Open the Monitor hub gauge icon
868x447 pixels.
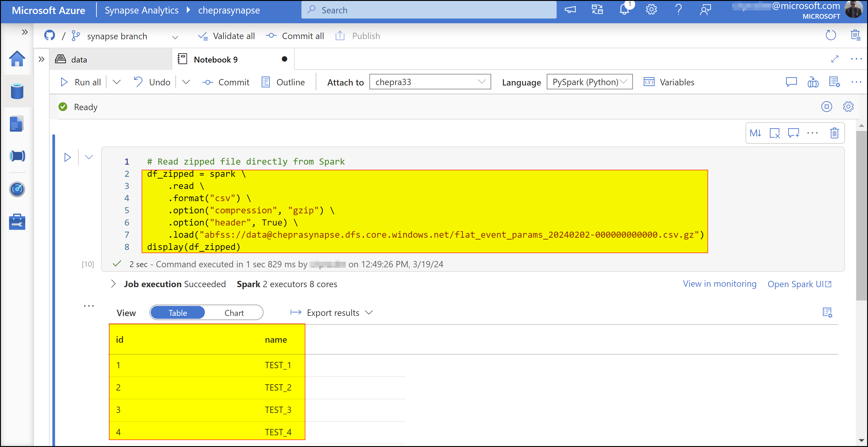click(x=17, y=189)
